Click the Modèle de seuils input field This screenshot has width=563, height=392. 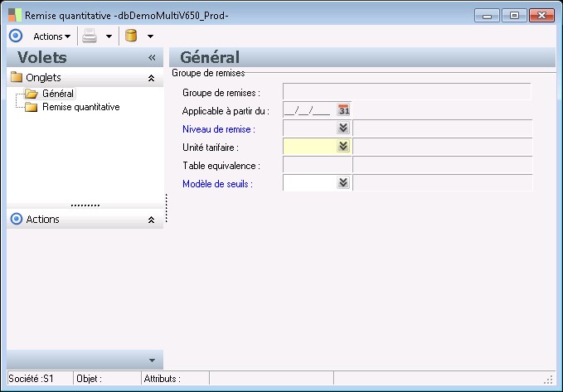[310, 182]
